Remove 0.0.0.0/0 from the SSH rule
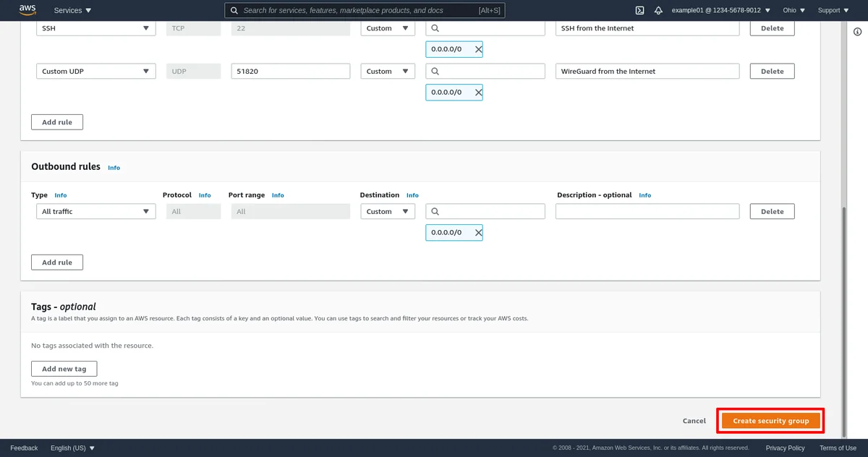868x457 pixels. (478, 49)
